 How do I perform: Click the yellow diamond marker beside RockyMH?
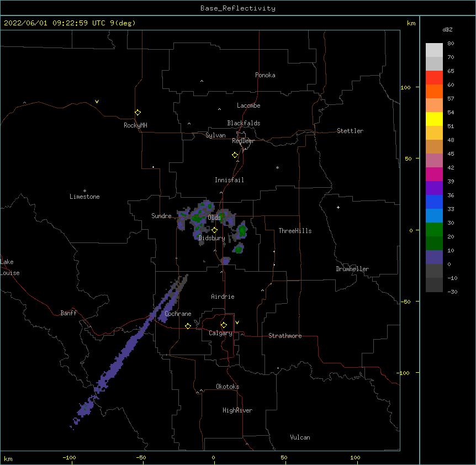tap(137, 113)
